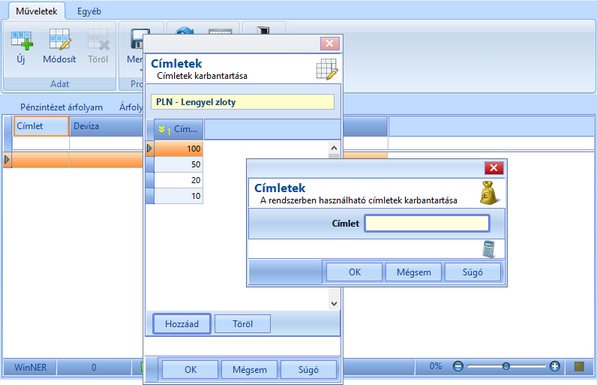This screenshot has width=597, height=385.
Task: Switch to the Egyéb tab
Action: pos(89,11)
